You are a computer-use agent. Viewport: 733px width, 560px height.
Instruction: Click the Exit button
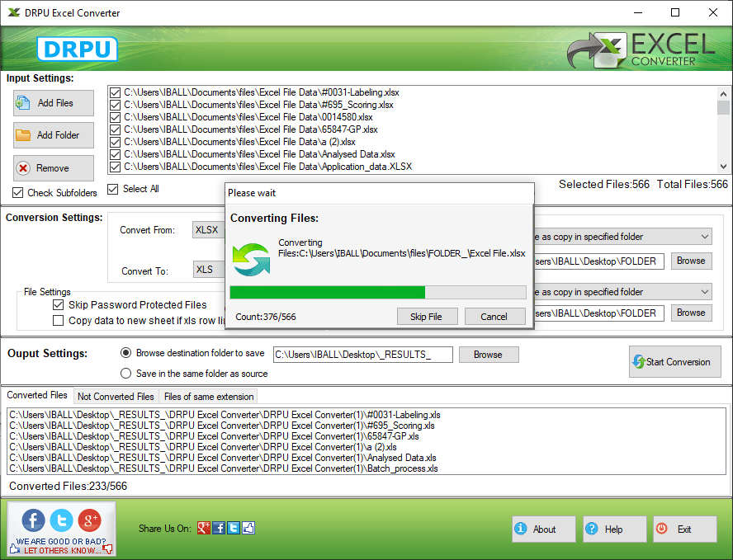click(x=685, y=529)
